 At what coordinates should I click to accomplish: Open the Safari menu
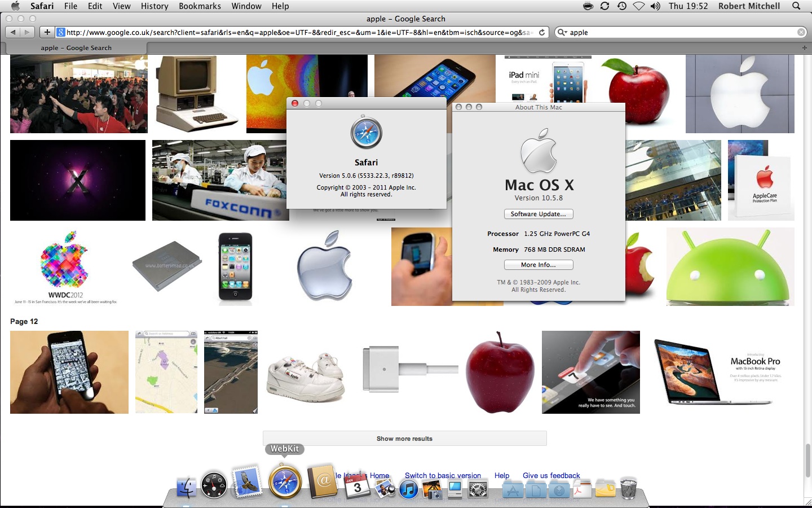pyautogui.click(x=42, y=6)
